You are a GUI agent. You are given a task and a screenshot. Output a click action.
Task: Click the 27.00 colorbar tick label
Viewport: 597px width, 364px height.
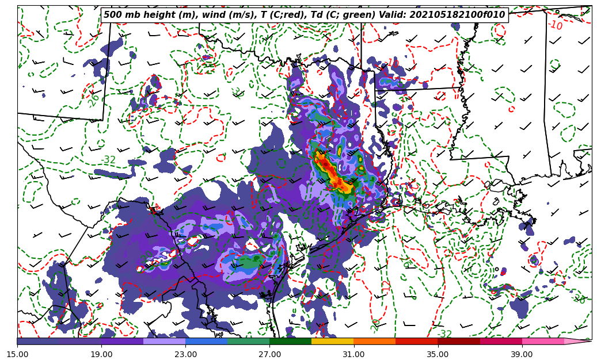click(x=269, y=354)
